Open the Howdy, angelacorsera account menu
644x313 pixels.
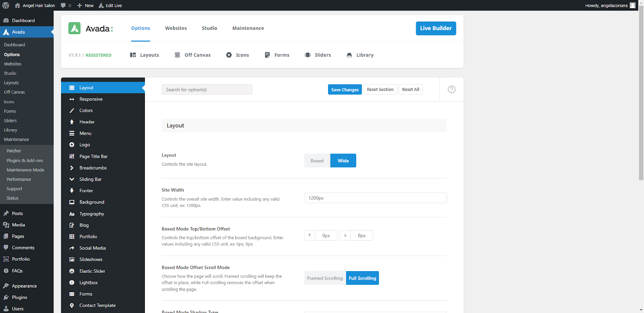tap(610, 6)
